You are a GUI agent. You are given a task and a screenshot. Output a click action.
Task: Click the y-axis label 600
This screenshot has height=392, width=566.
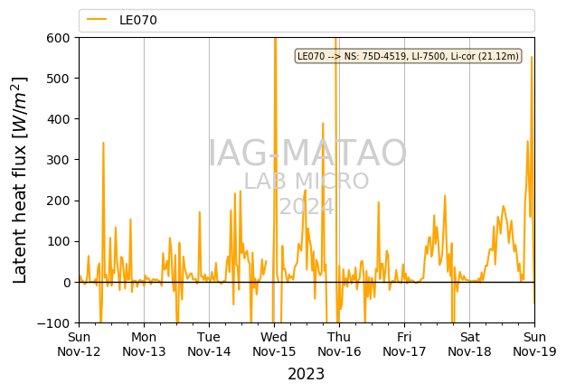click(x=58, y=38)
